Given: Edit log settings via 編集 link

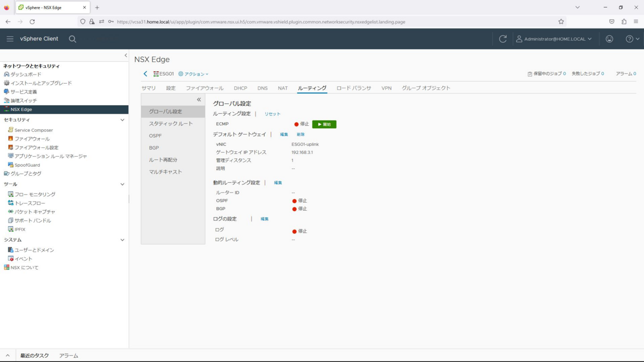Looking at the screenshot, I should 265,219.
